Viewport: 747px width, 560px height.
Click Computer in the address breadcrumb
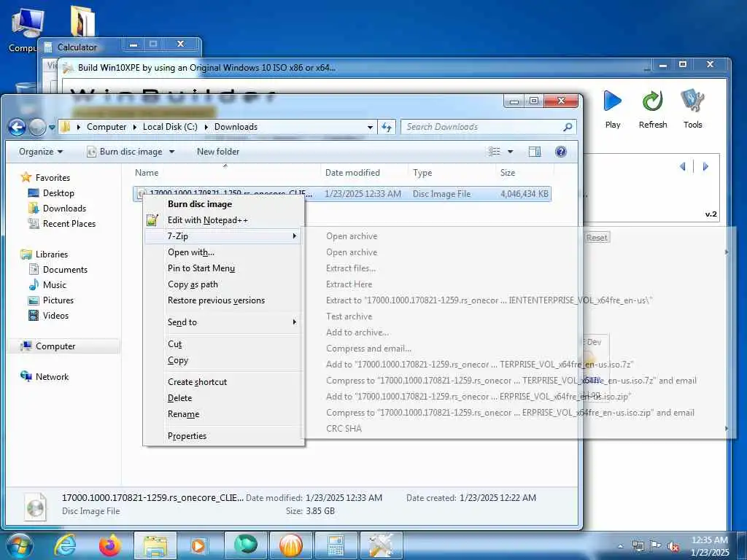coord(107,127)
